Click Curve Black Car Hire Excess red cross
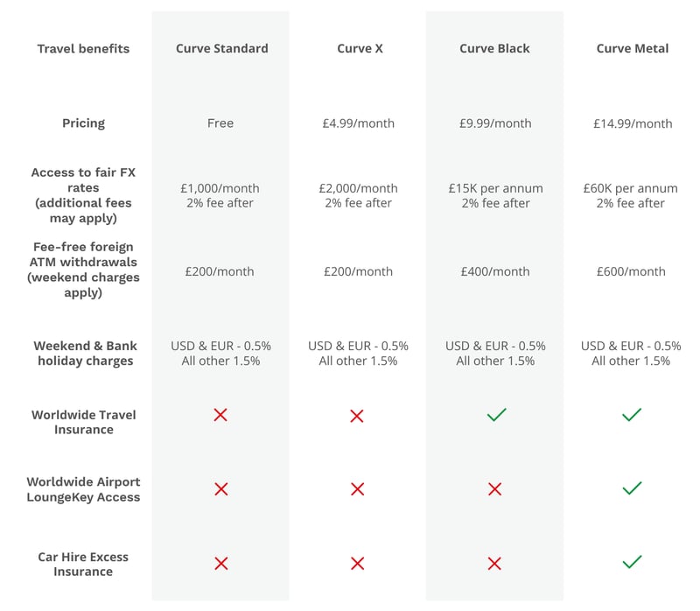The width and height of the screenshot is (700, 611). 495,564
